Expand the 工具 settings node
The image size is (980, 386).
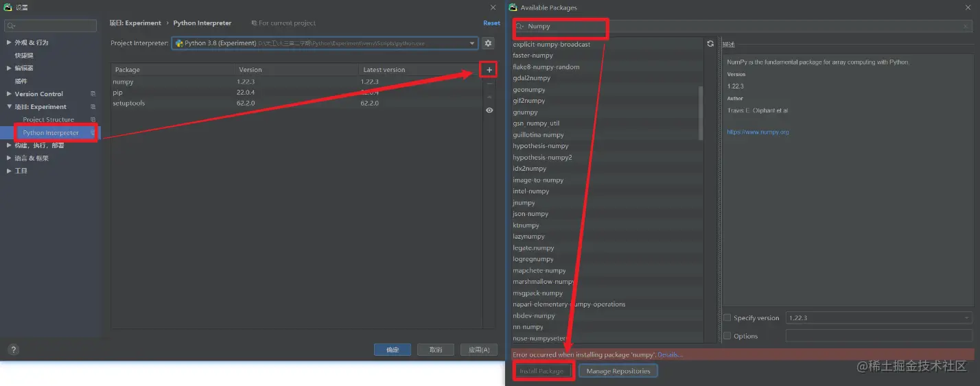9,171
